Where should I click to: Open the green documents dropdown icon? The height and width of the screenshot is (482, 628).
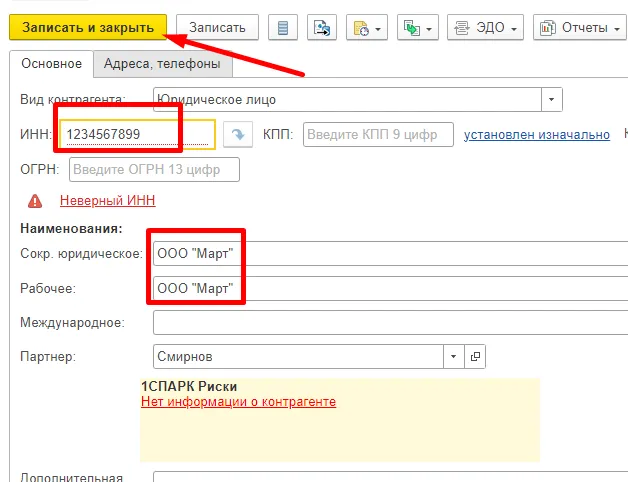(x=418, y=27)
